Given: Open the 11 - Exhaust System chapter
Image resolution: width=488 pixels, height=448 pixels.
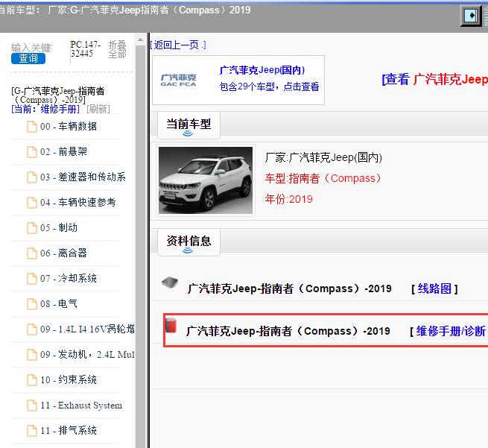Looking at the screenshot, I should [81, 405].
